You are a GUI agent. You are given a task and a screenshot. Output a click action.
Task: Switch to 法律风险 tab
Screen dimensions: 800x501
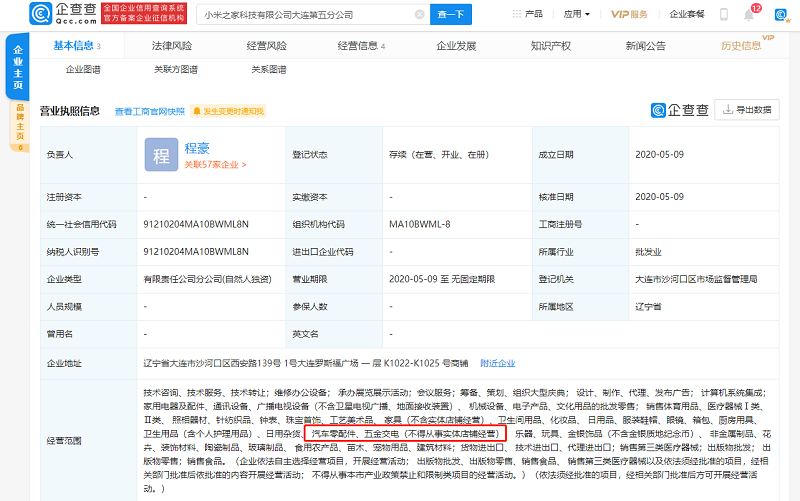tap(171, 45)
